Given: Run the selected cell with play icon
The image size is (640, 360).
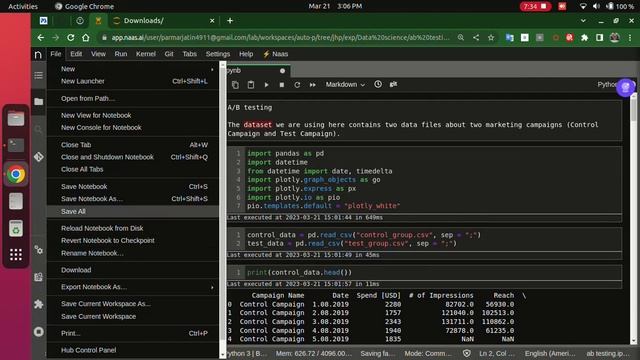Looking at the screenshot, I should point(266,84).
